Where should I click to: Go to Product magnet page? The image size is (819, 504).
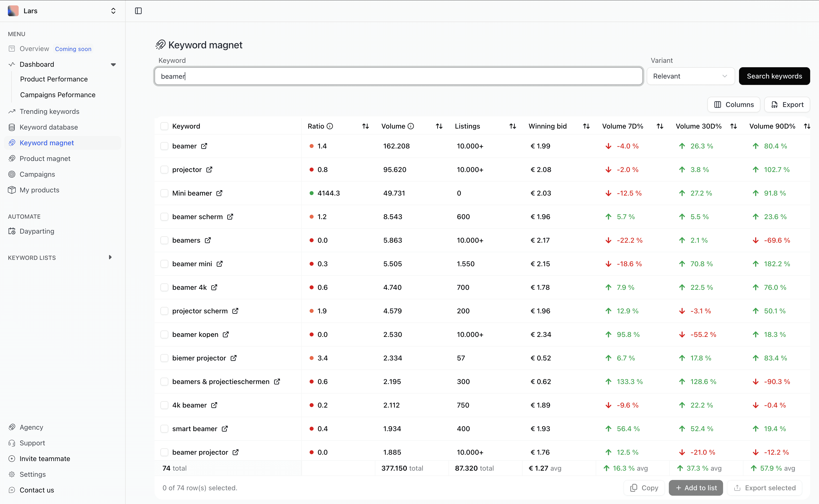pos(45,159)
